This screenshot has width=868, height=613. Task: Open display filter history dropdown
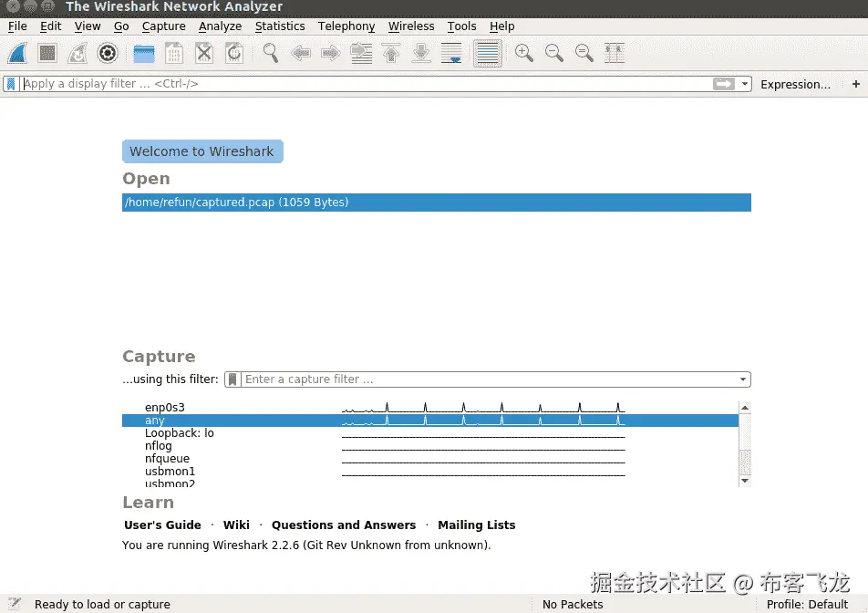(745, 84)
